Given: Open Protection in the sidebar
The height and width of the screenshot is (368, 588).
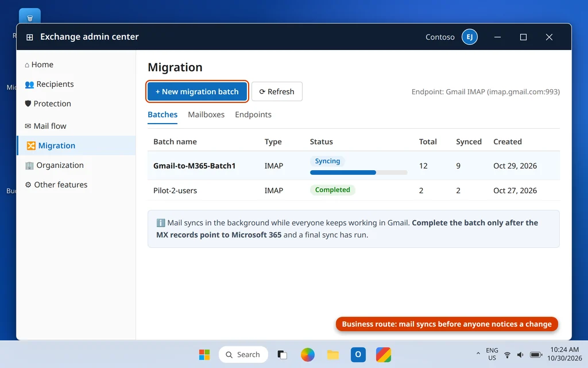Looking at the screenshot, I should click(x=76, y=103).
